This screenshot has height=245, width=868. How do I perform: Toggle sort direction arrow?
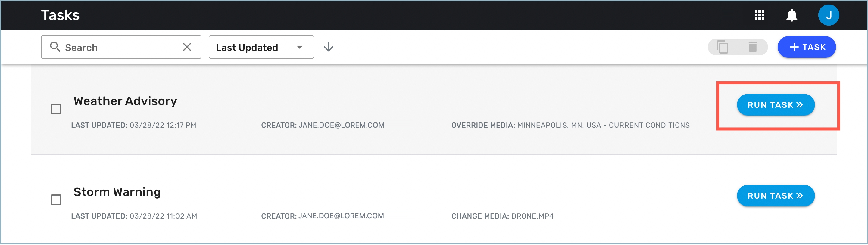[x=329, y=47]
